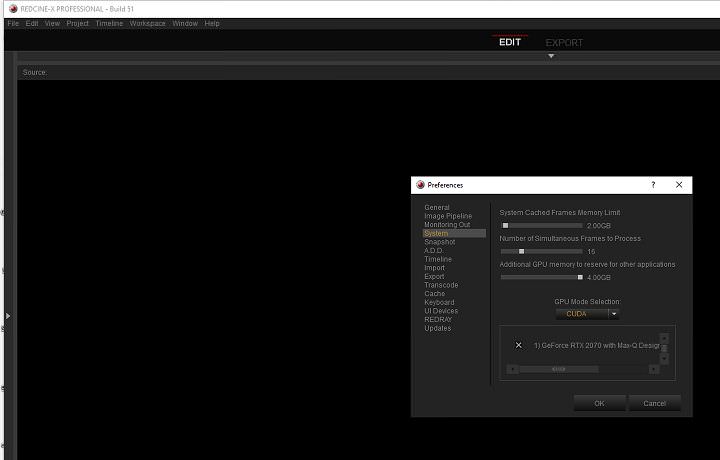Image resolution: width=720 pixels, height=460 pixels.
Task: Select Timeline preferences category in list
Action: tap(438, 259)
